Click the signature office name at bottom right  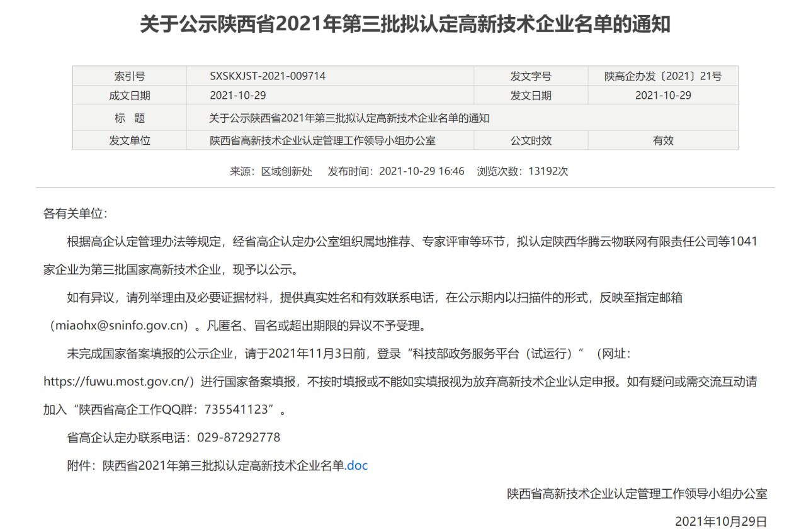click(x=637, y=494)
